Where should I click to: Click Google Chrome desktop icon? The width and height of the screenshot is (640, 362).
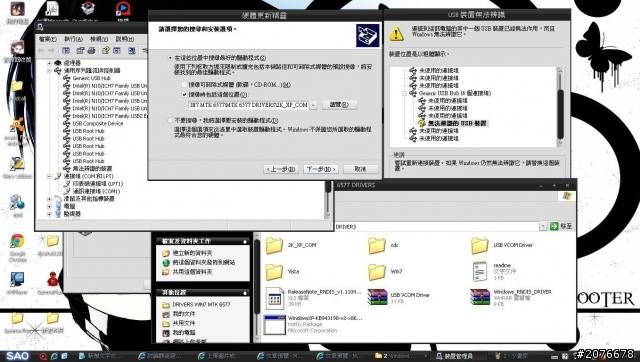(x=17, y=242)
